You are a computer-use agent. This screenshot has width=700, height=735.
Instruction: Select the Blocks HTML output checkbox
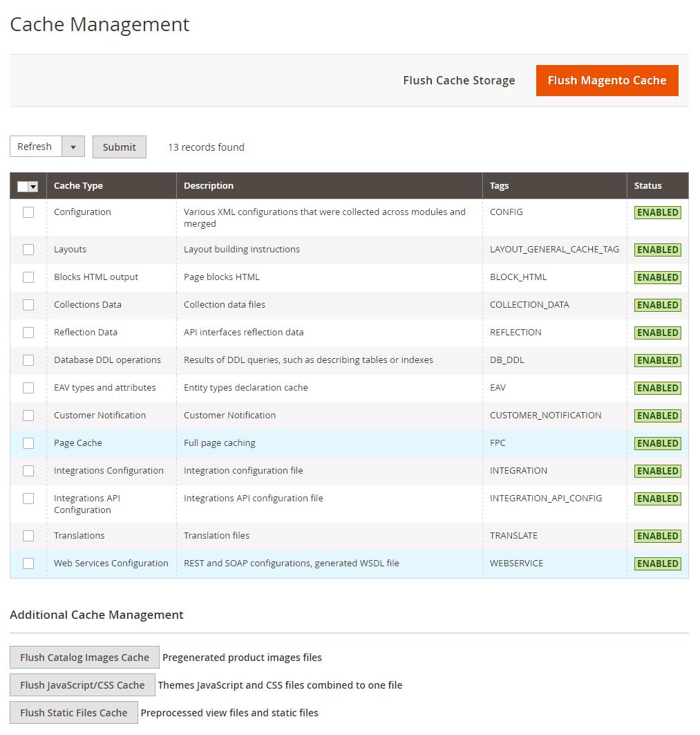pyautogui.click(x=28, y=277)
